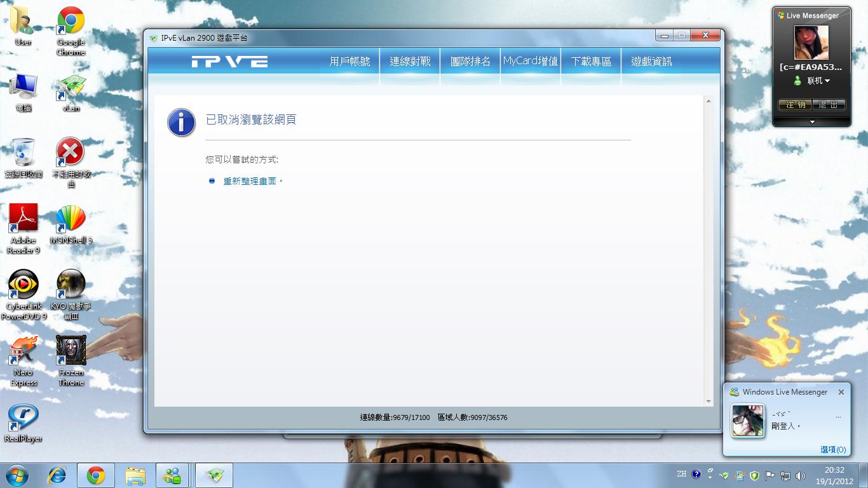The height and width of the screenshot is (488, 868).
Task: Click the volume speaker tray icon
Action: (800, 475)
